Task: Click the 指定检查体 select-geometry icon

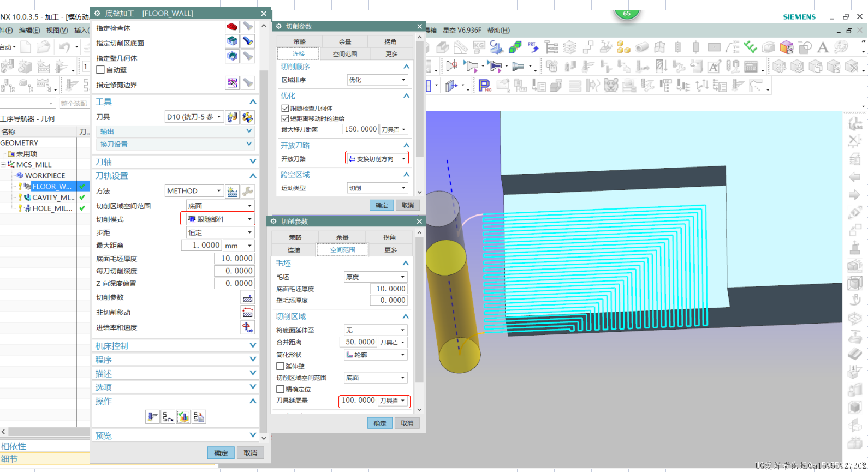Action: pos(232,27)
